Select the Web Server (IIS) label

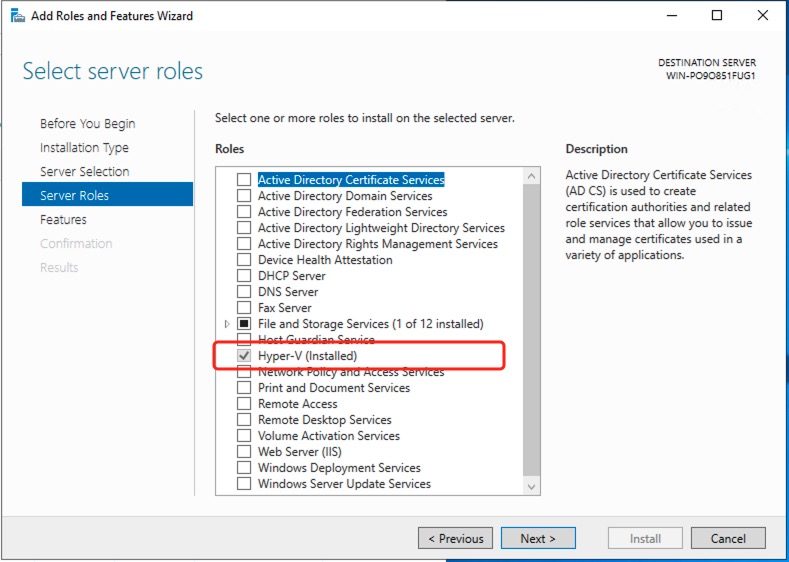click(300, 452)
